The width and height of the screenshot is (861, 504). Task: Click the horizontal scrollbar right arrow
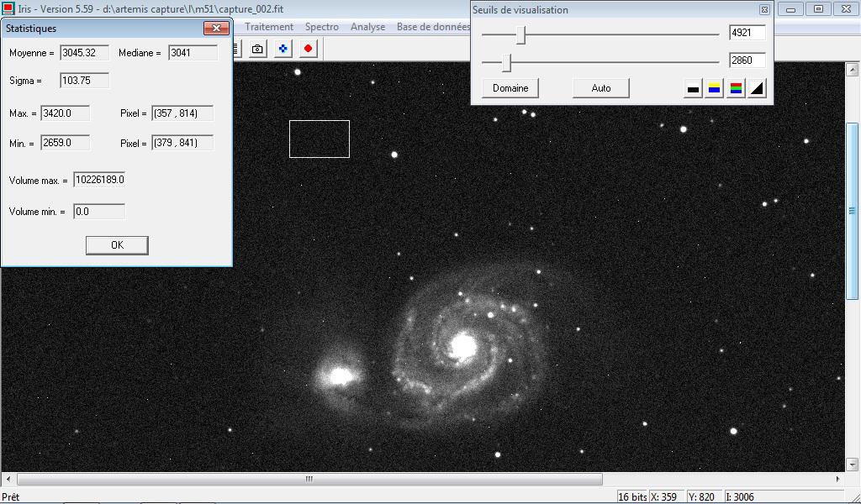click(838, 479)
